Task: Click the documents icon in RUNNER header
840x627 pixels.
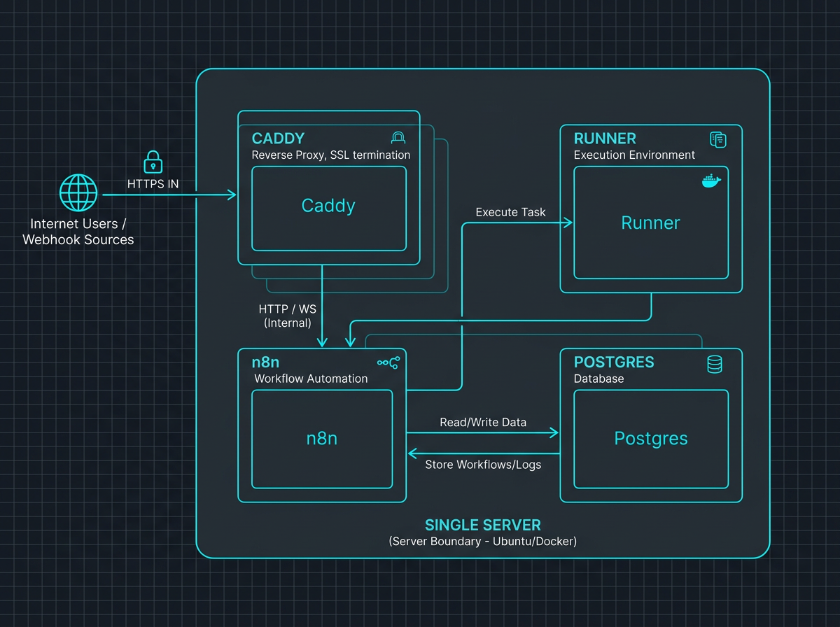Action: 717,139
